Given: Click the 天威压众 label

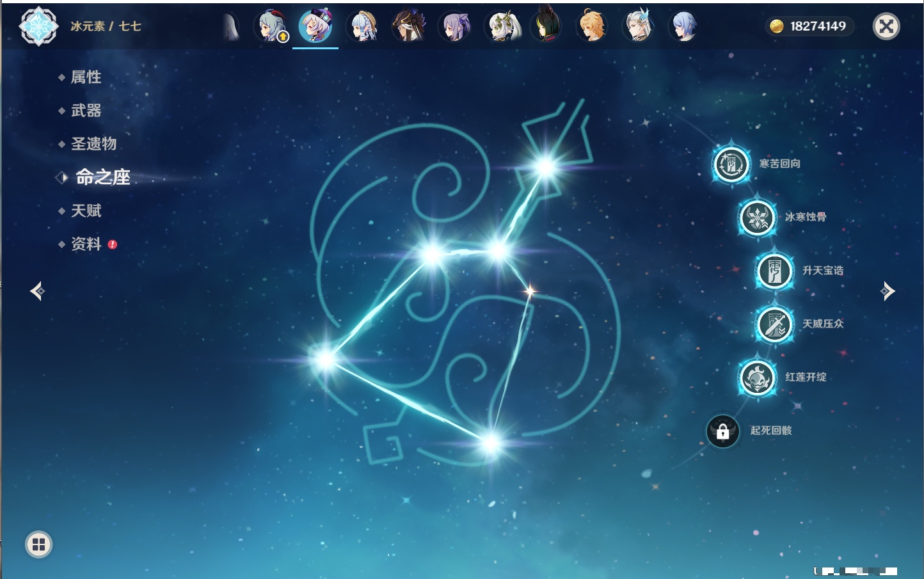Looking at the screenshot, I should point(823,324).
